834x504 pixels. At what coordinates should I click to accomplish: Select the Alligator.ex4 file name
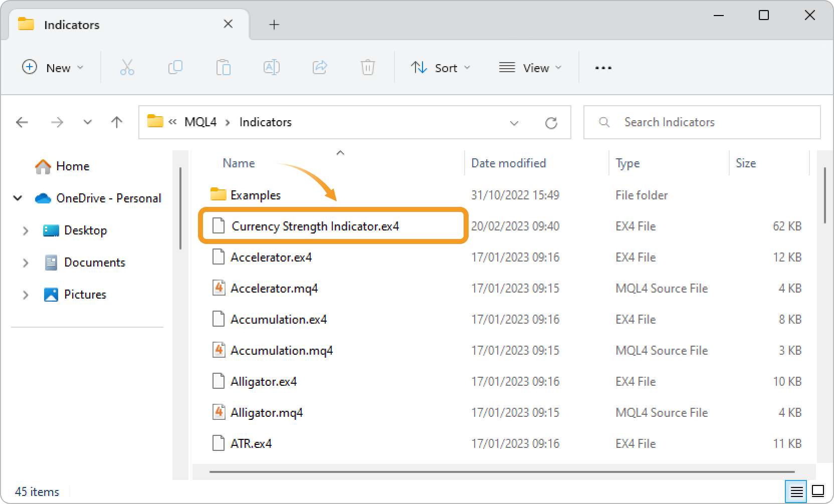pos(264,382)
